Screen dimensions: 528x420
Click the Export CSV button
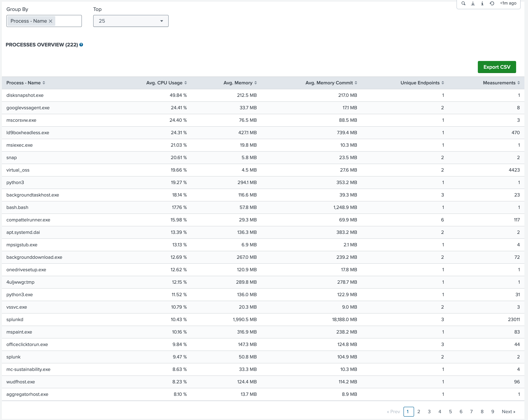pos(497,67)
